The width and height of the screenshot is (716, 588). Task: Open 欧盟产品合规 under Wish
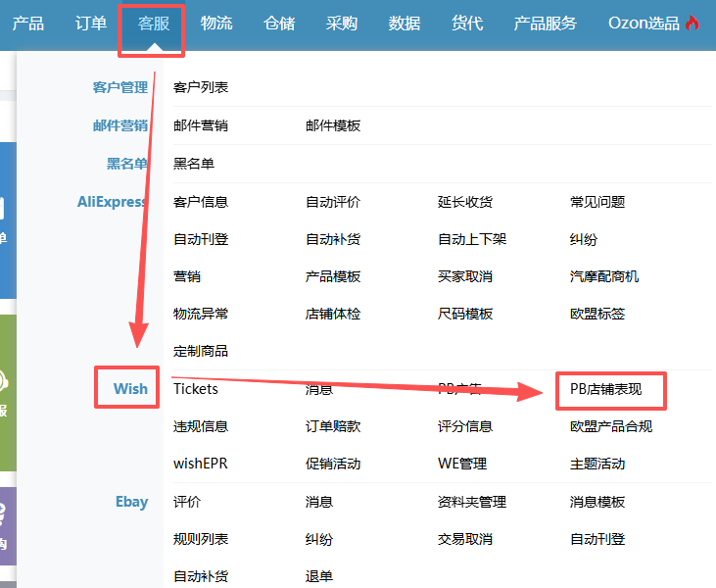[611, 426]
